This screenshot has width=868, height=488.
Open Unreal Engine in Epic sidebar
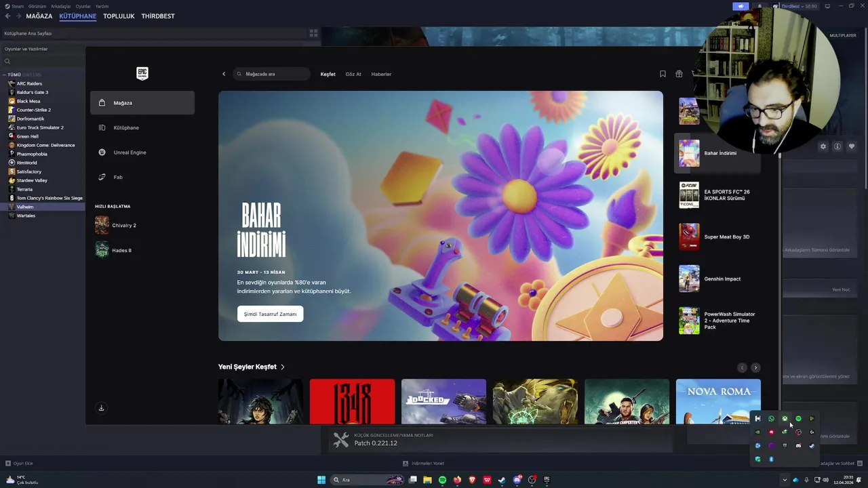142,152
